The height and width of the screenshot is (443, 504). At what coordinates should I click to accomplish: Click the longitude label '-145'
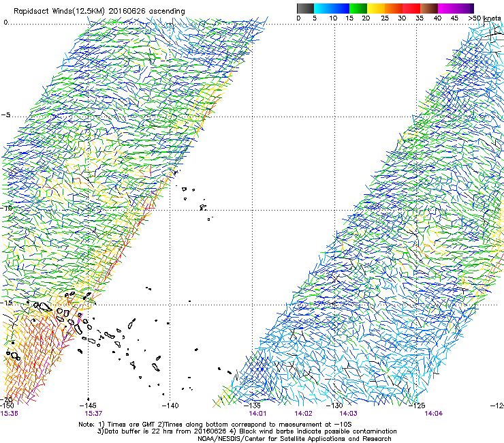88,406
